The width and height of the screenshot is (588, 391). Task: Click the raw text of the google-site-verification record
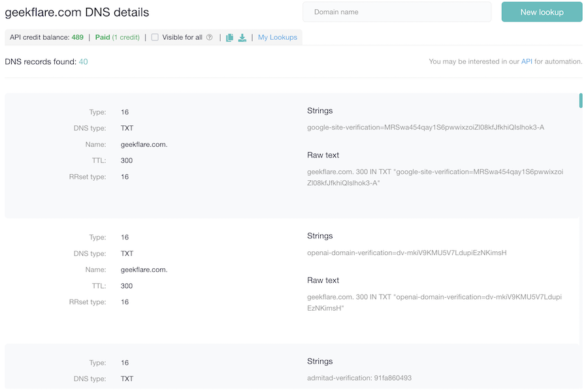pos(435,178)
